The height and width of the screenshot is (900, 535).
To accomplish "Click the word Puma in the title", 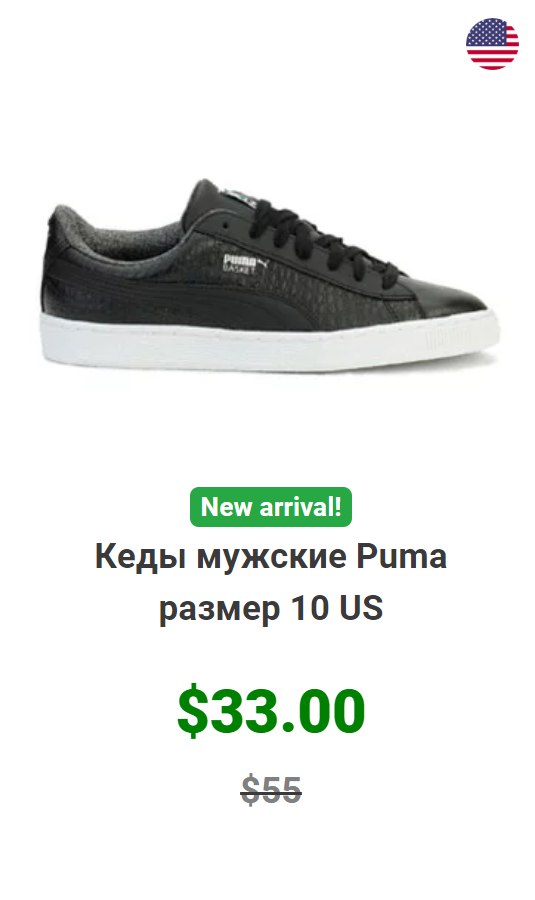I will click(x=401, y=556).
